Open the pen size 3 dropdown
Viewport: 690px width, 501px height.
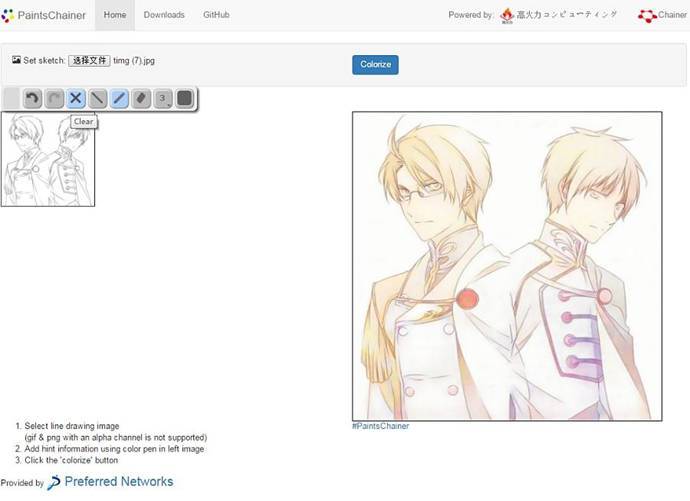pos(163,98)
